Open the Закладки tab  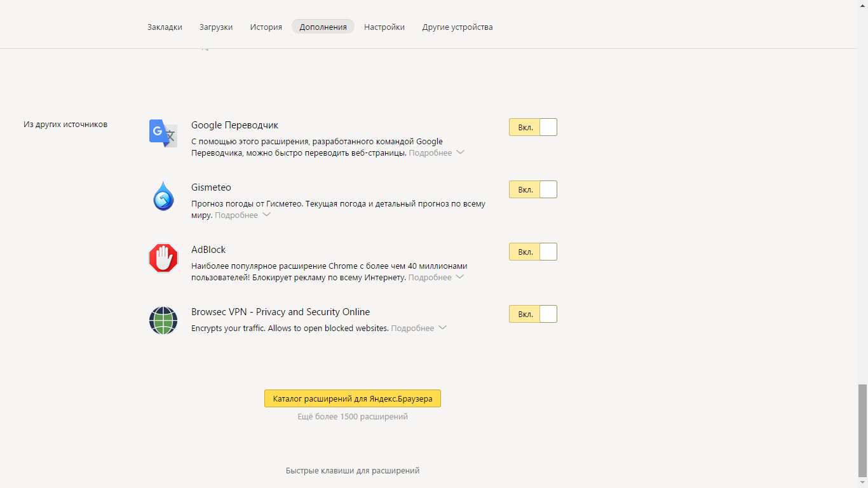165,27
